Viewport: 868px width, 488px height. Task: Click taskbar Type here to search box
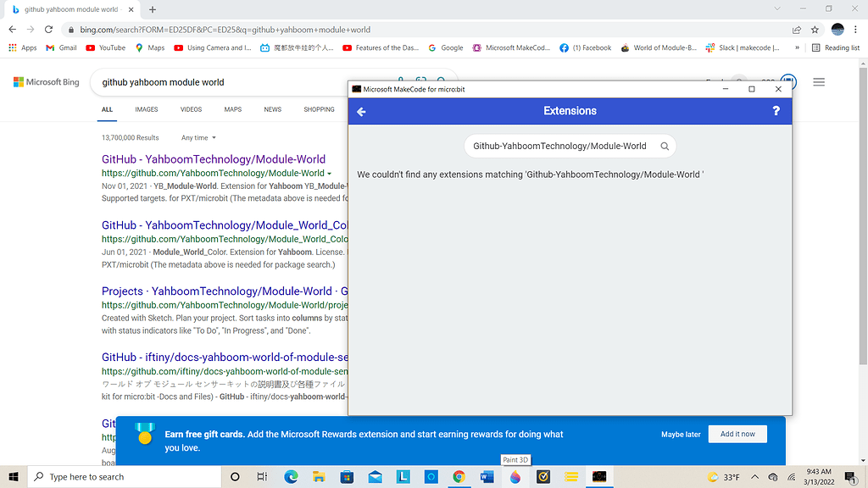pos(125,476)
